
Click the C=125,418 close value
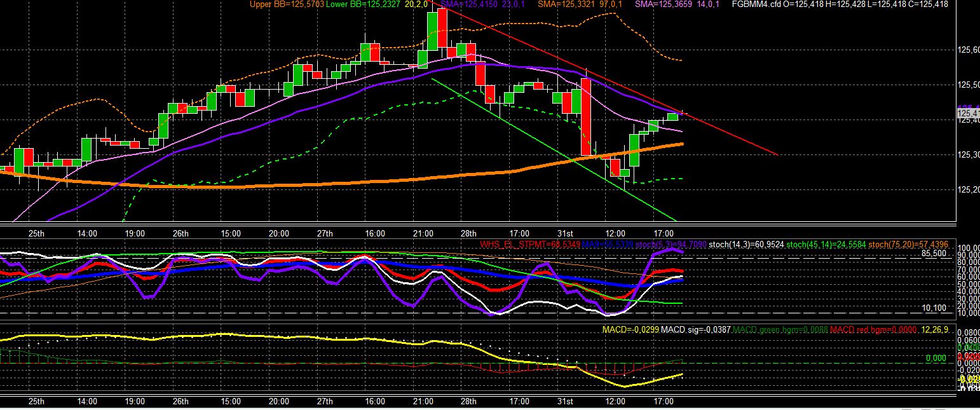click(929, 4)
